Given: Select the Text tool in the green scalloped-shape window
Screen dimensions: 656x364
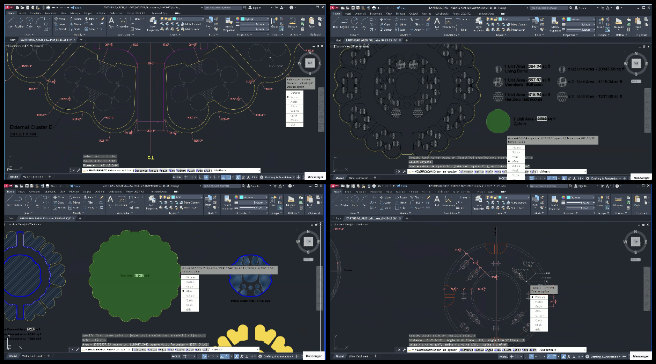Looking at the screenshot, I should (110, 200).
